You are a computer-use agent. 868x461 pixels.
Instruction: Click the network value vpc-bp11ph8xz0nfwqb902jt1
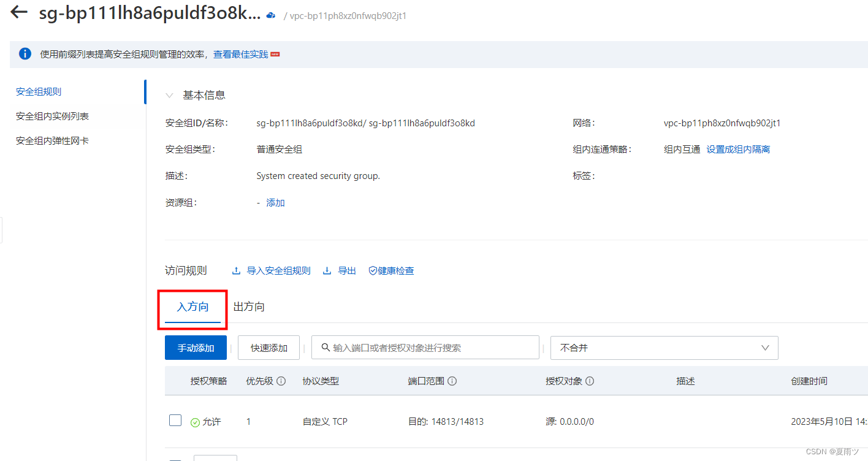tap(722, 123)
